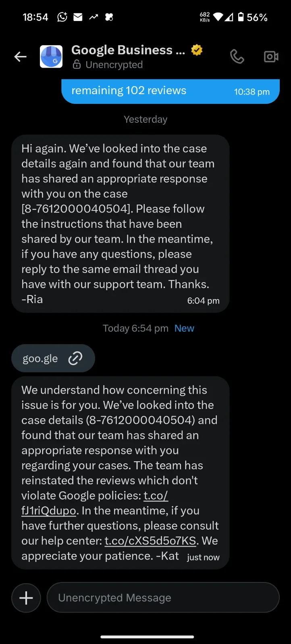Start a voice call with phone icon
This screenshot has height=644, width=291.
pos(237,57)
